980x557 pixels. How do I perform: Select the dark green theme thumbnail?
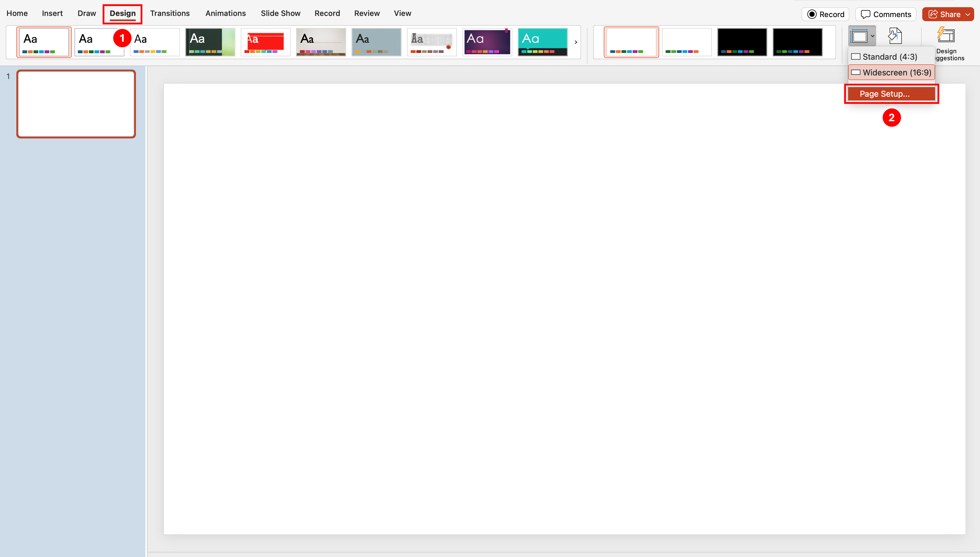[210, 42]
